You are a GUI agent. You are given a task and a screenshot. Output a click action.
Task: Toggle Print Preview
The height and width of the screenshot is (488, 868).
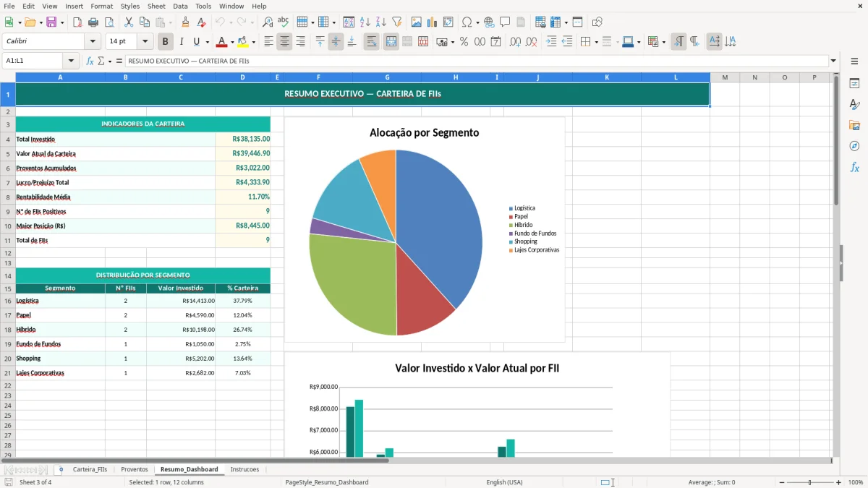109,22
